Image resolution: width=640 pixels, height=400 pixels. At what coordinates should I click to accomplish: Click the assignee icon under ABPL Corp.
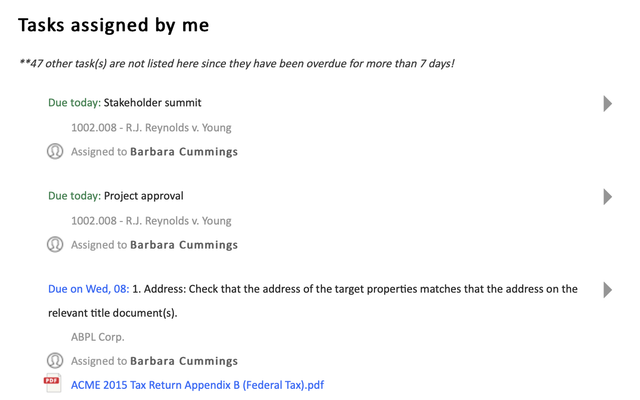tap(55, 361)
